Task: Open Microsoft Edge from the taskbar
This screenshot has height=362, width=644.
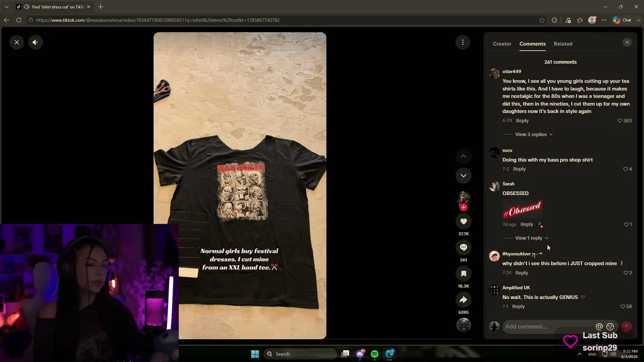Action: tap(390, 354)
